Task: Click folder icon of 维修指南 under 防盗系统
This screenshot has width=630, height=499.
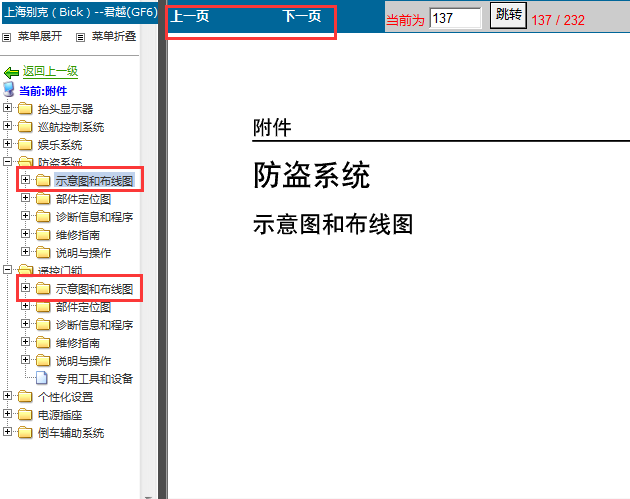Action: (x=43, y=235)
